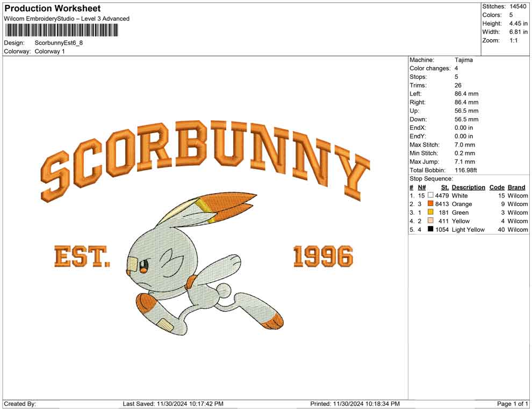This screenshot has height=409, width=532.
Task: Click the 'Created By:' footer label
Action: [x=20, y=404]
